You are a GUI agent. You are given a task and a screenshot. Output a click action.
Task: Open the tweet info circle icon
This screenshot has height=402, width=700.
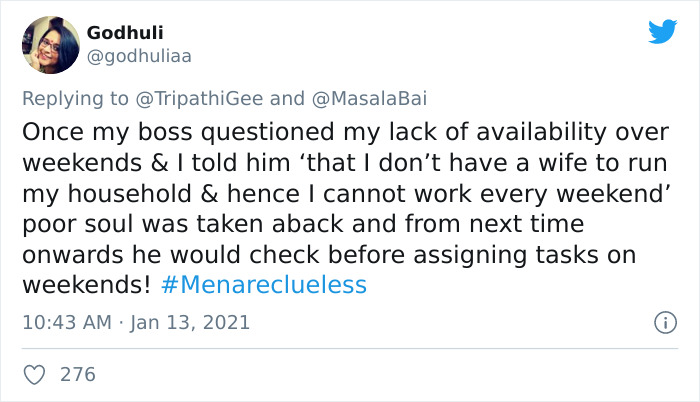pos(666,322)
